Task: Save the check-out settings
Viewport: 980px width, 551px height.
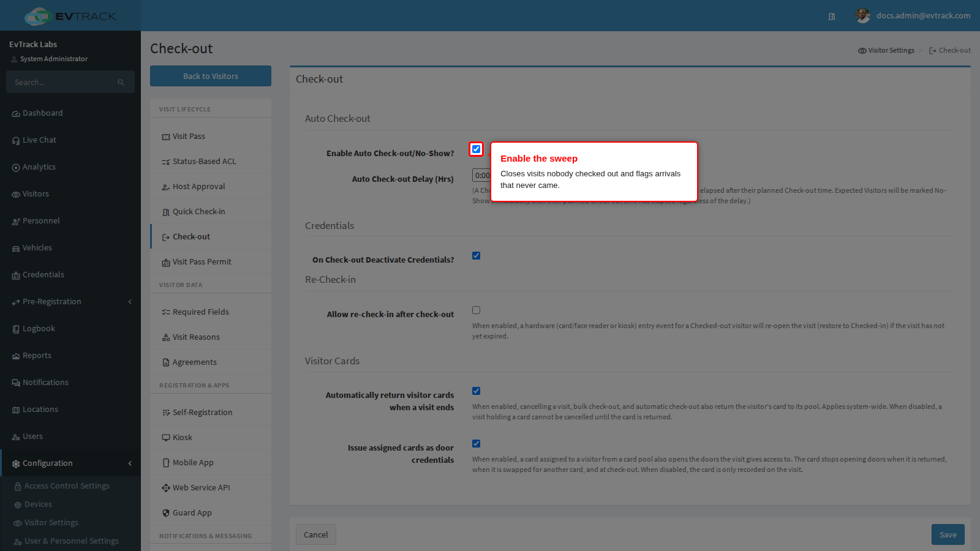Action: [x=948, y=534]
